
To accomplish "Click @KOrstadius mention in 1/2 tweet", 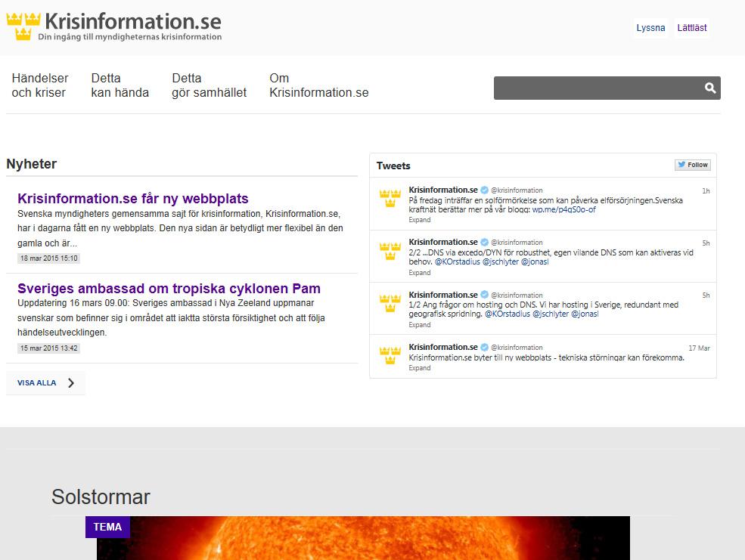I will point(508,314).
